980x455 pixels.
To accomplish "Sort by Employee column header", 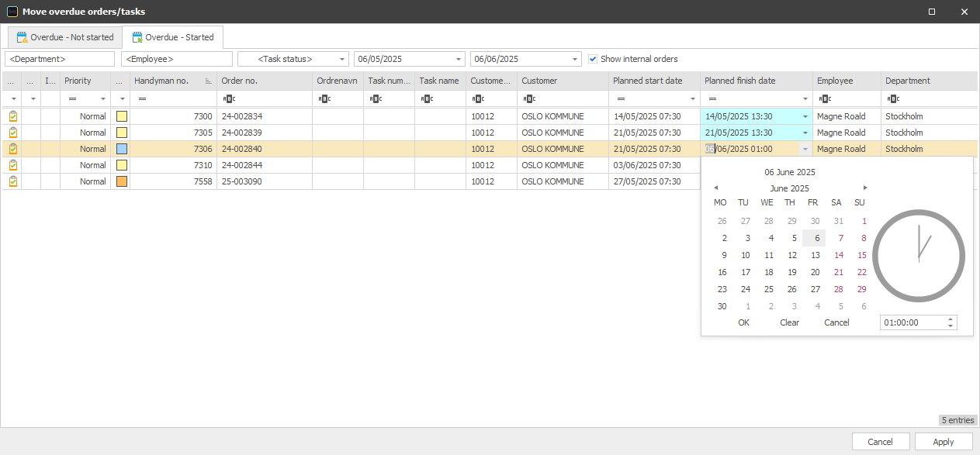I will coord(847,81).
